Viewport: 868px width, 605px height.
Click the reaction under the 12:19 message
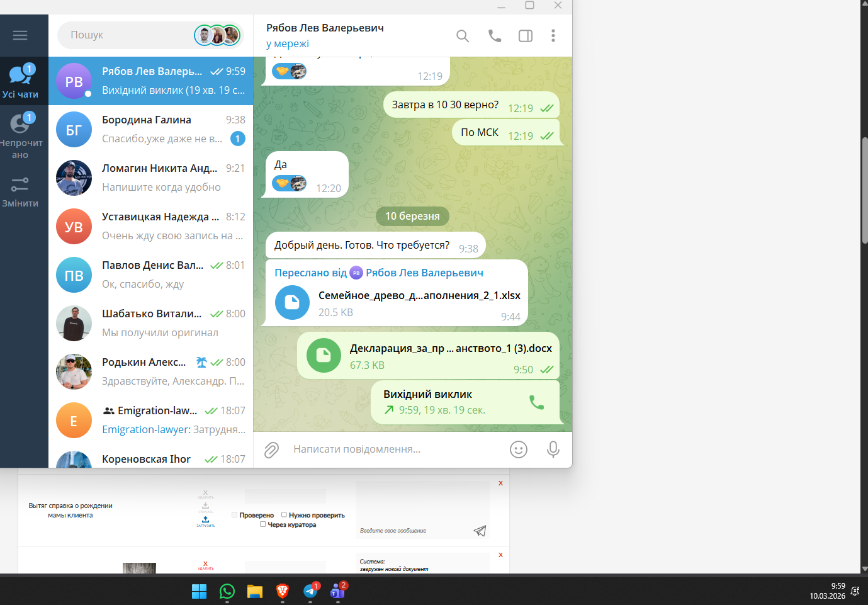[290, 71]
